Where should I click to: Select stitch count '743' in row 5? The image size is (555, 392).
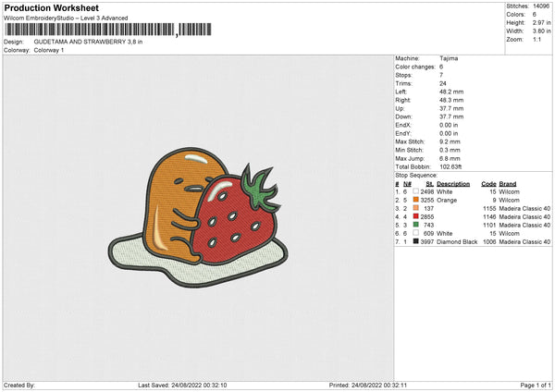428,225
